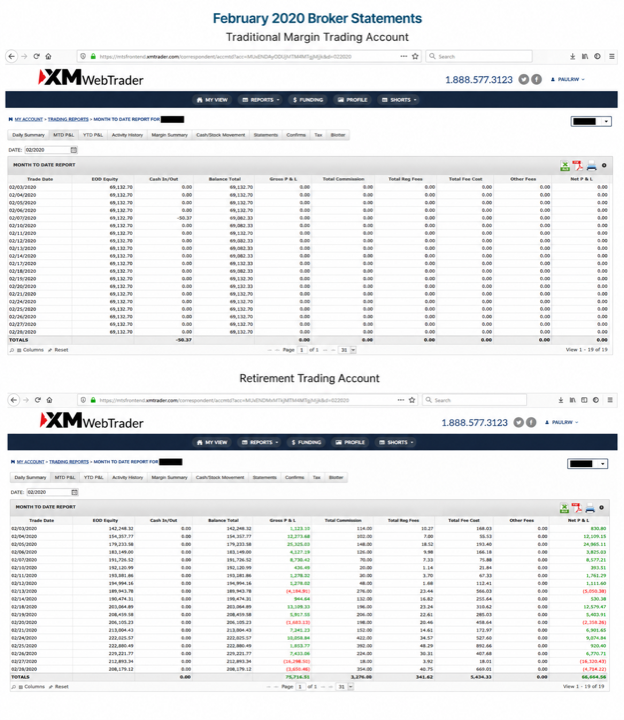Image resolution: width=624 pixels, height=720 pixels.
Task: Click PROFILE in Retirement navbar
Action: coord(350,442)
